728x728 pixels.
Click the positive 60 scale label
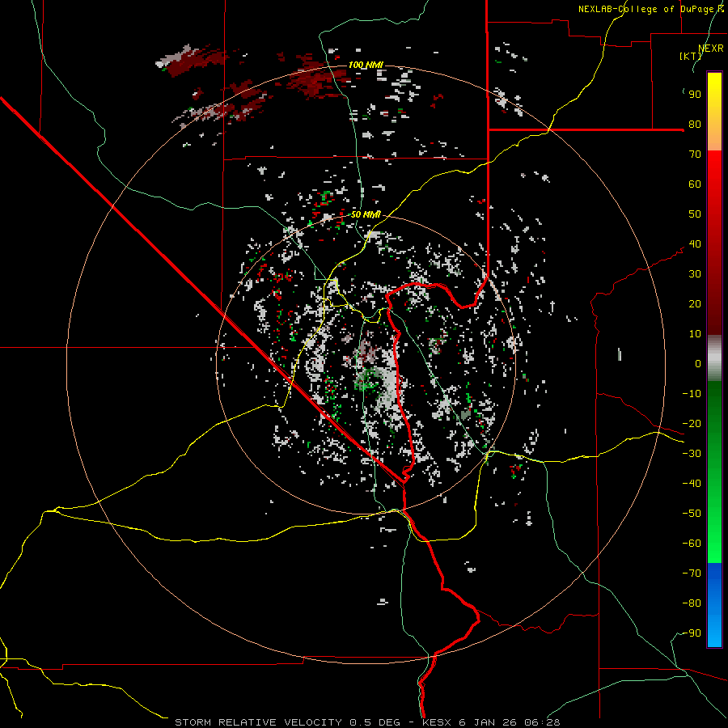click(x=695, y=184)
